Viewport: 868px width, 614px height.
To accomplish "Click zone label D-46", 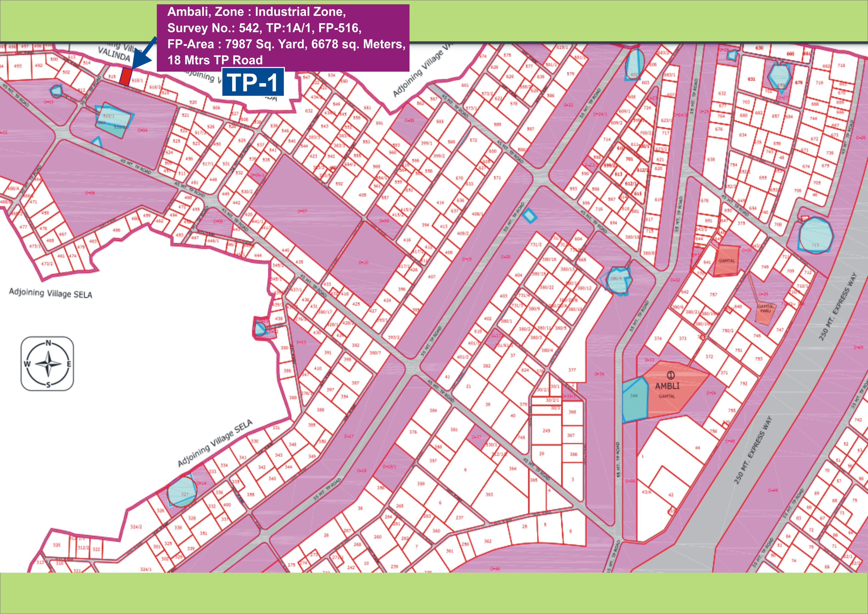I will (495, 569).
